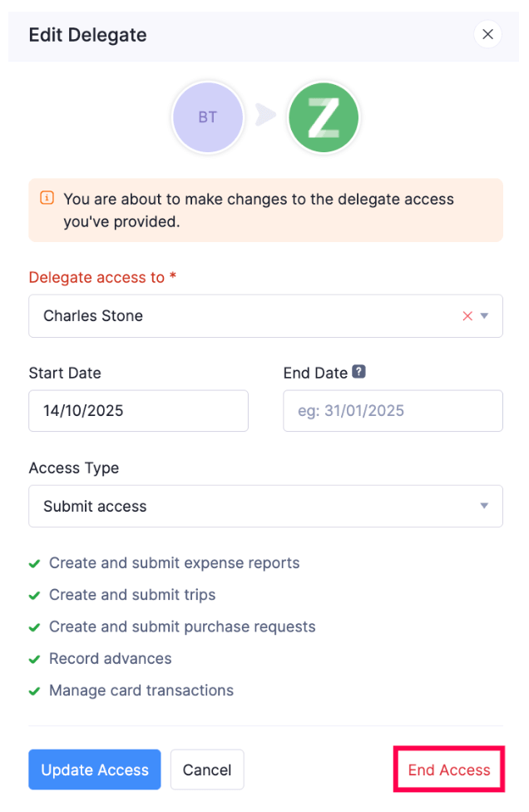Click the info icon in warning banner
529x812 pixels.
tap(47, 198)
